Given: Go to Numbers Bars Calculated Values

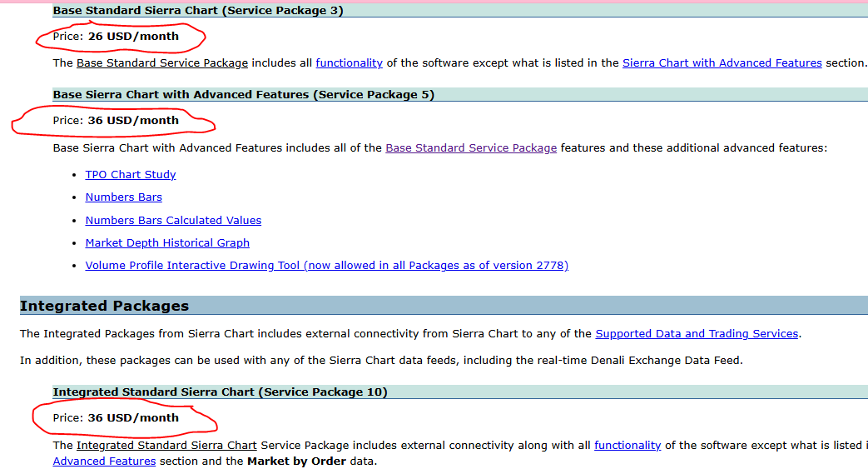Looking at the screenshot, I should tap(173, 221).
